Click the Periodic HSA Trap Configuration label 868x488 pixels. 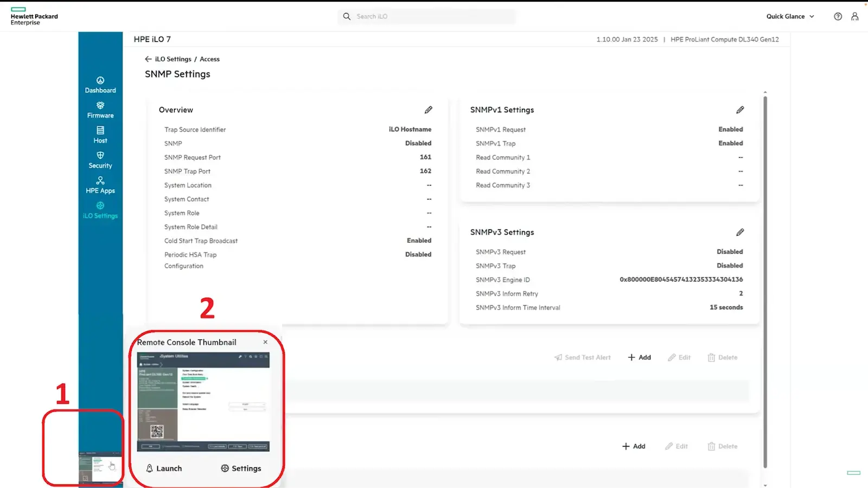(x=190, y=260)
